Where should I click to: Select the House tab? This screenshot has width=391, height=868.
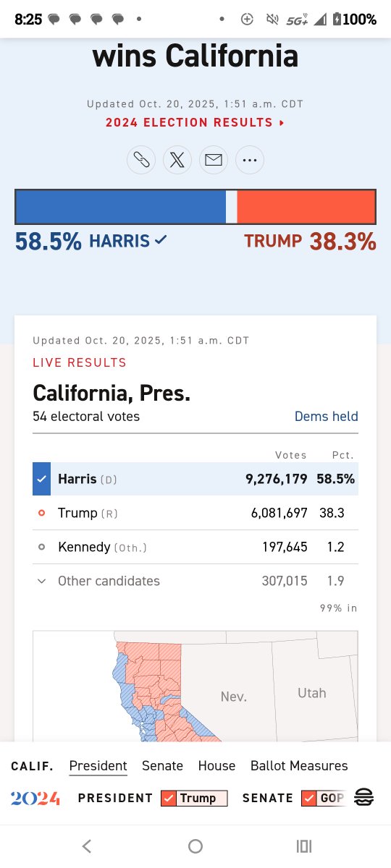coord(216,765)
